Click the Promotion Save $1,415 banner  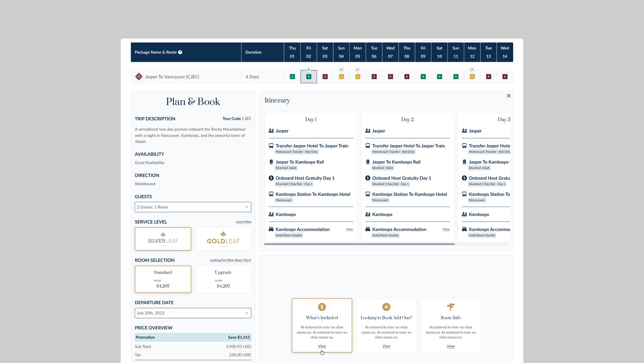(x=193, y=337)
